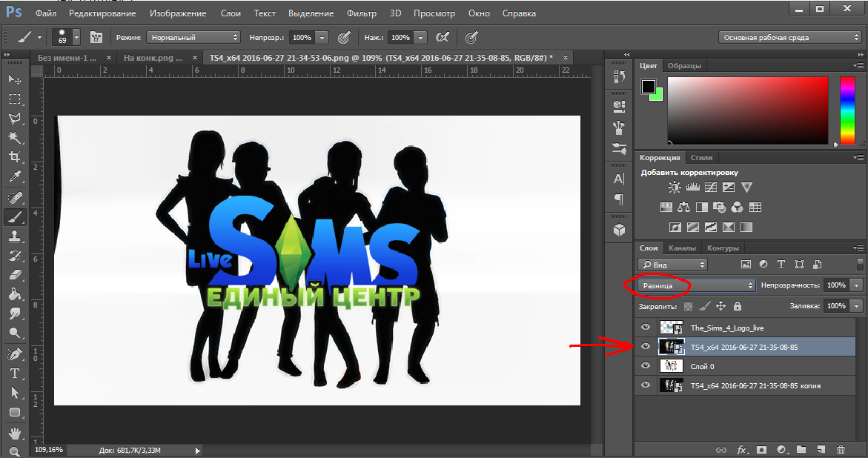Delete layer using the trash icon

coord(841,451)
